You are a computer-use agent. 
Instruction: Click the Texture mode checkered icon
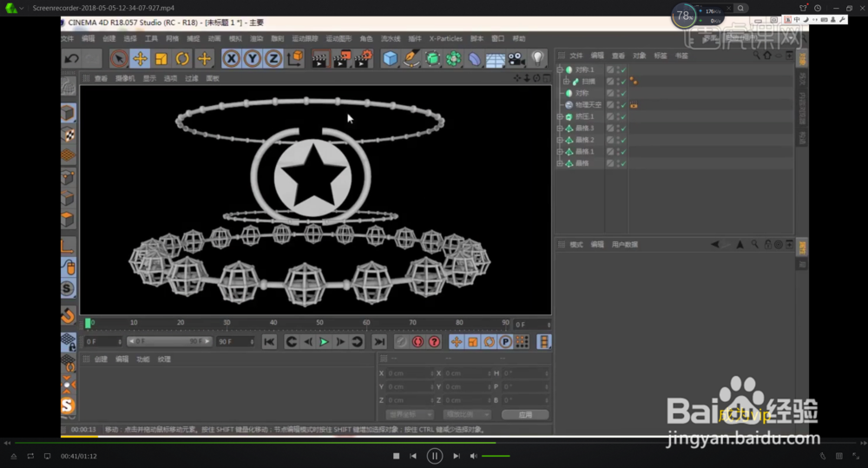click(x=68, y=135)
